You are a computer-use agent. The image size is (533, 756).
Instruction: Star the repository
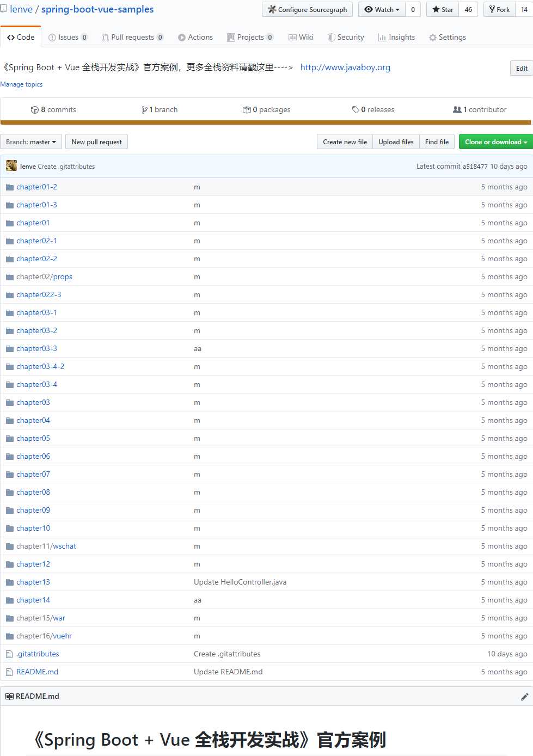coord(443,9)
